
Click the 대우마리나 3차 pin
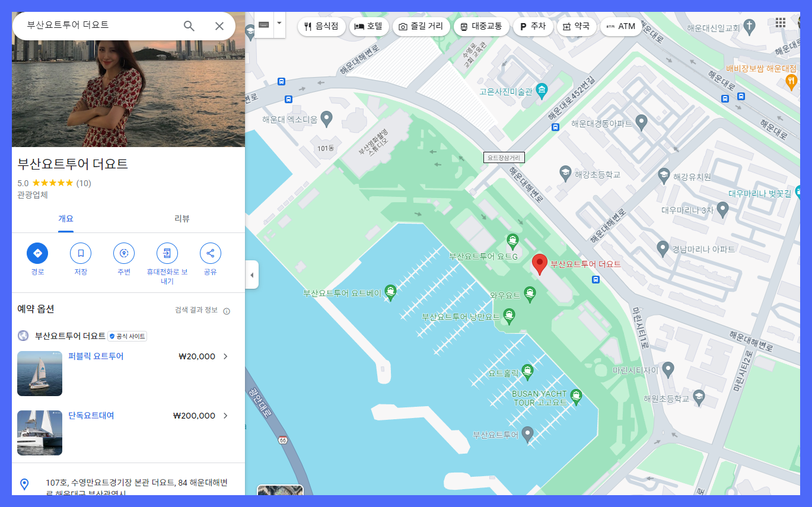722,209
